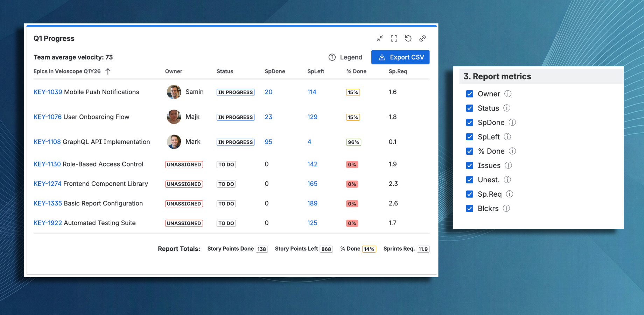The image size is (644, 315).
Task: Click SpLeft value 125 for KEY-1922
Action: (312, 223)
